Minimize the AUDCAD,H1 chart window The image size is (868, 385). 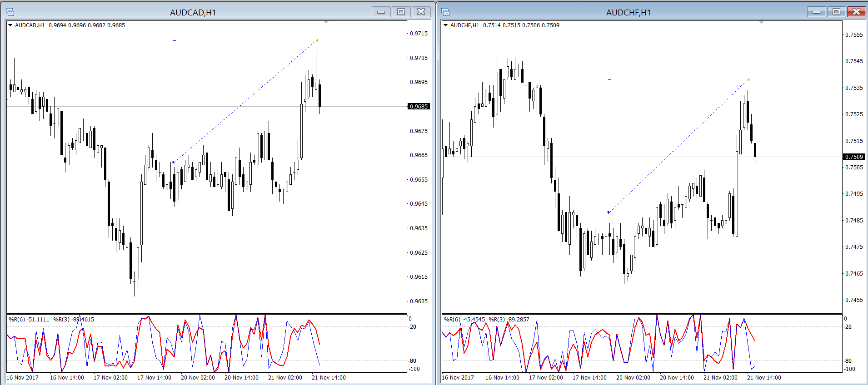(x=381, y=12)
